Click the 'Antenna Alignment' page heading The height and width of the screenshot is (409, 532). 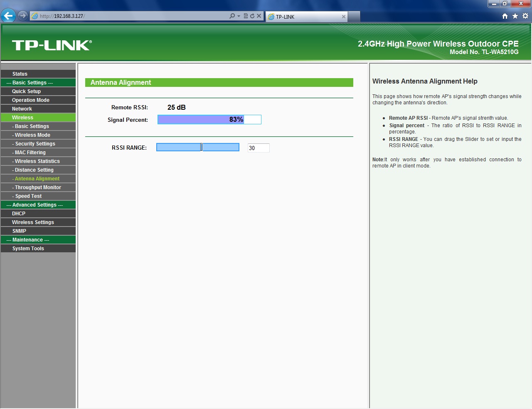pos(121,82)
